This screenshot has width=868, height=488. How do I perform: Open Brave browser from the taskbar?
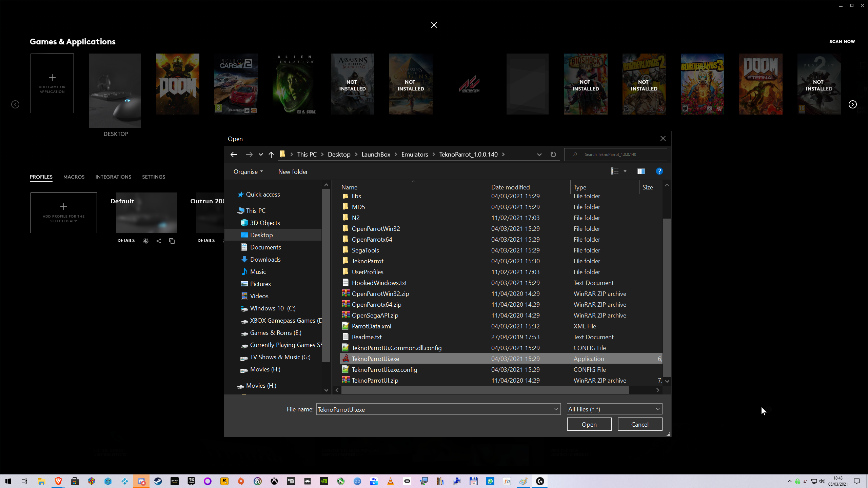(58, 481)
